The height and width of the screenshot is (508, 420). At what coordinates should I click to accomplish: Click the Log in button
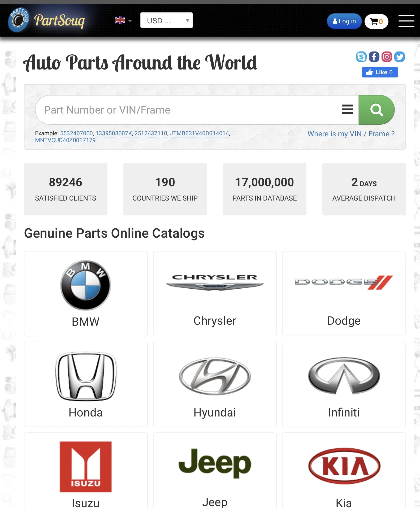[x=344, y=21]
